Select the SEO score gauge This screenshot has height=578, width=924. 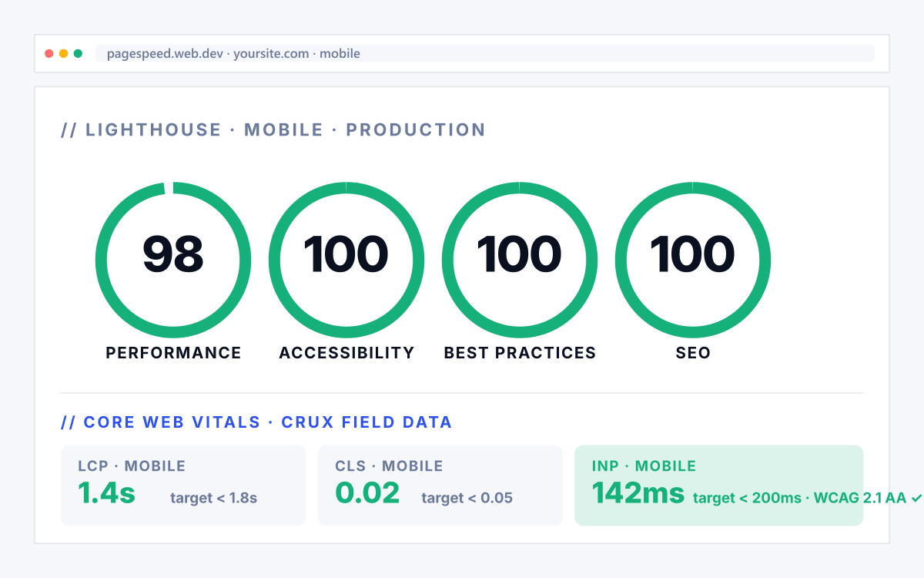(693, 259)
